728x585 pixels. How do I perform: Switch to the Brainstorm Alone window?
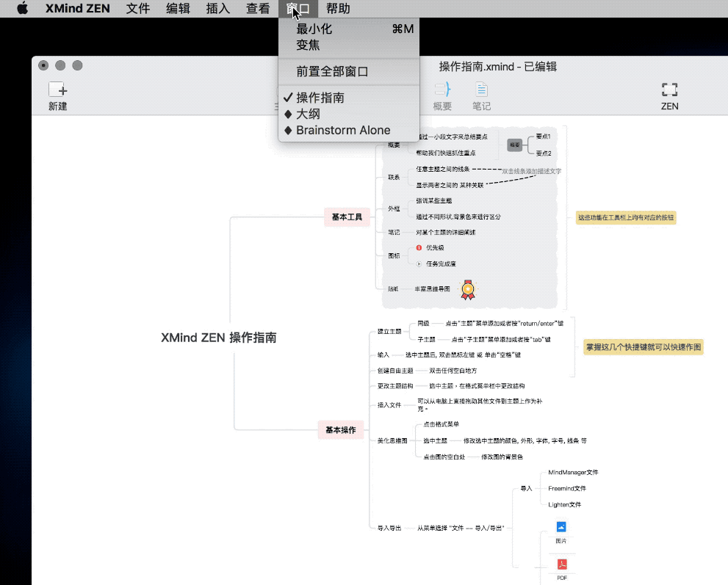[349, 130]
